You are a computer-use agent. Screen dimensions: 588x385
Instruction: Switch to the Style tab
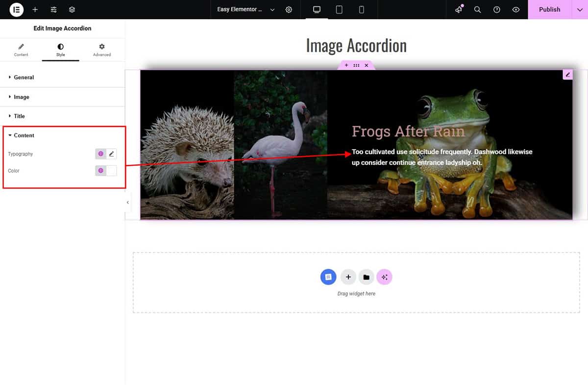[x=60, y=50]
